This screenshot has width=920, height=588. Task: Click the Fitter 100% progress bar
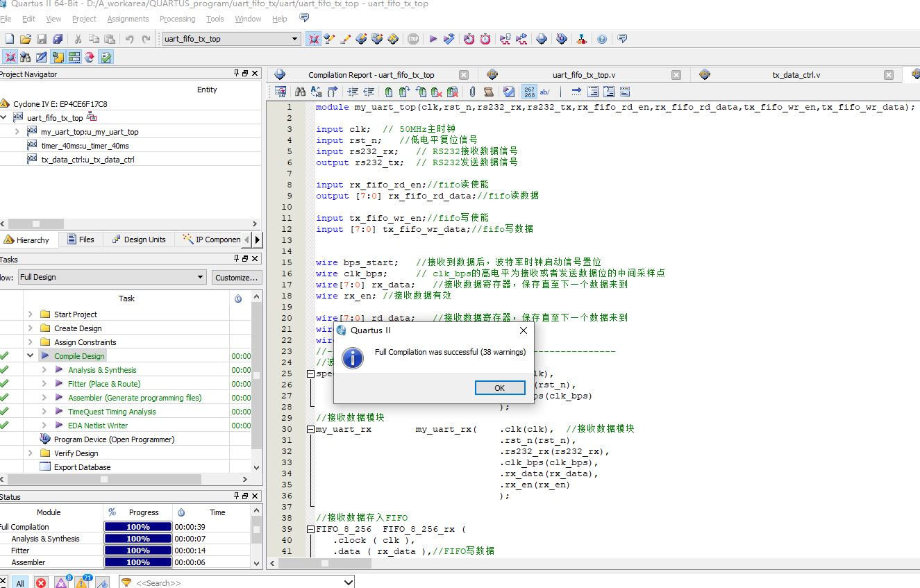pos(137,551)
